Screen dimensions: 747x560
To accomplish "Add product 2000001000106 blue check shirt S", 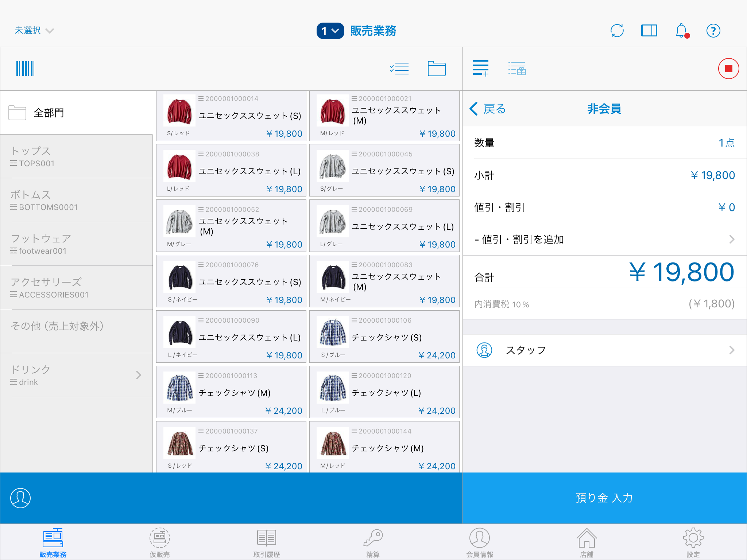I will (x=384, y=337).
